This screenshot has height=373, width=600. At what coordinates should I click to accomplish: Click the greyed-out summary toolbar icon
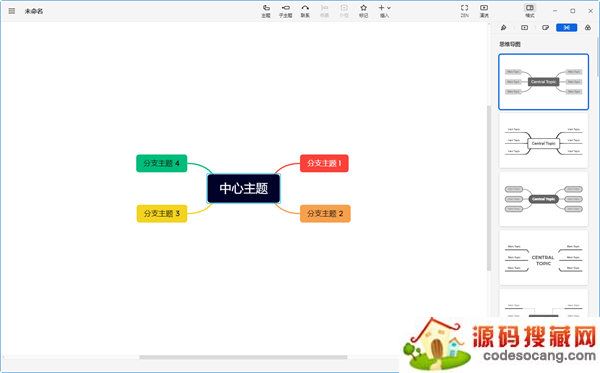tap(324, 11)
